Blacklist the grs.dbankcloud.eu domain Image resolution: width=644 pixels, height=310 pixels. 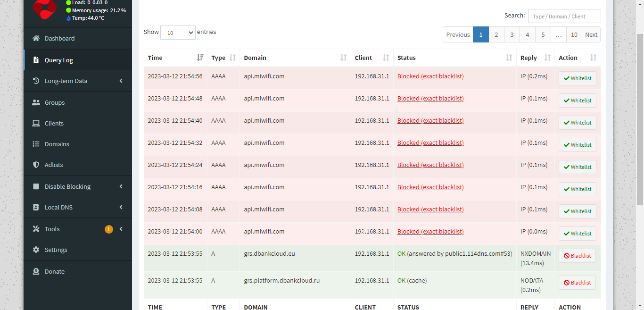click(577, 256)
